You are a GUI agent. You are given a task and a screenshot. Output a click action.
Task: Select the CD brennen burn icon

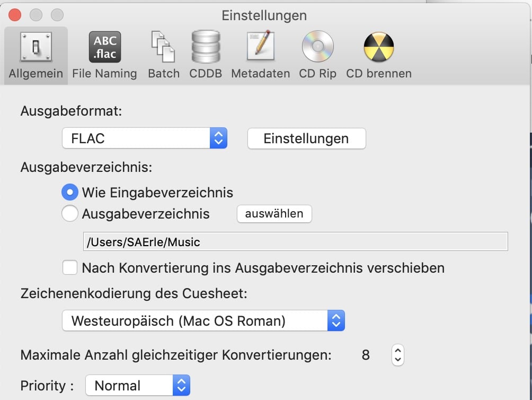379,47
